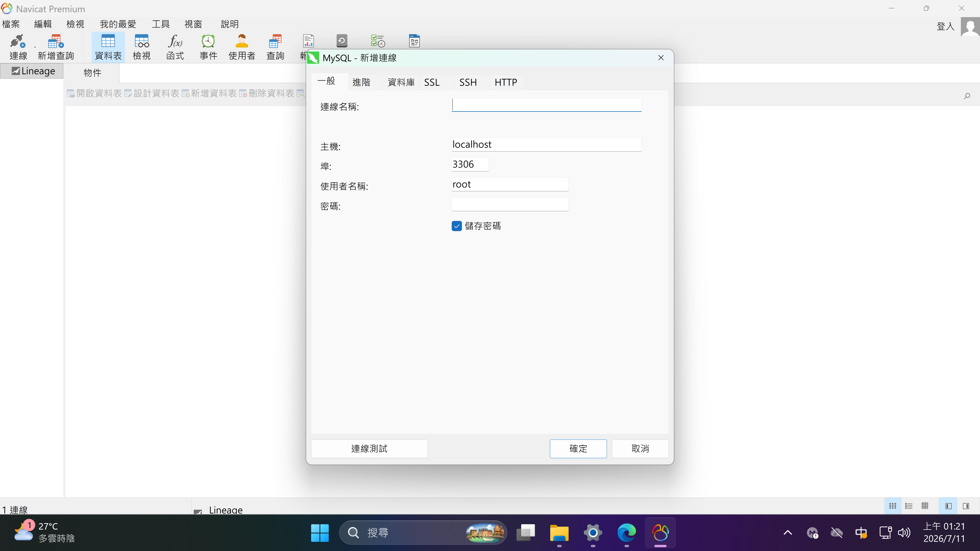Select the 物件 objects tab
The image size is (980, 551).
pyautogui.click(x=92, y=73)
